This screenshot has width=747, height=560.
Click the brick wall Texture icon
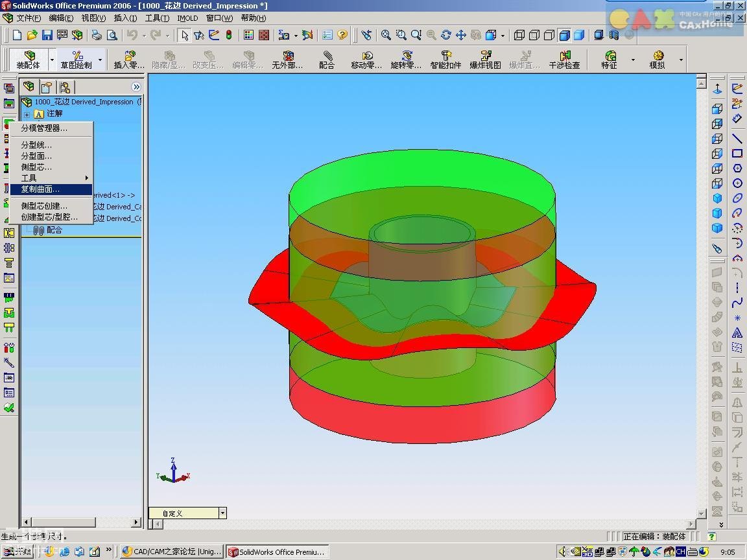[263, 35]
